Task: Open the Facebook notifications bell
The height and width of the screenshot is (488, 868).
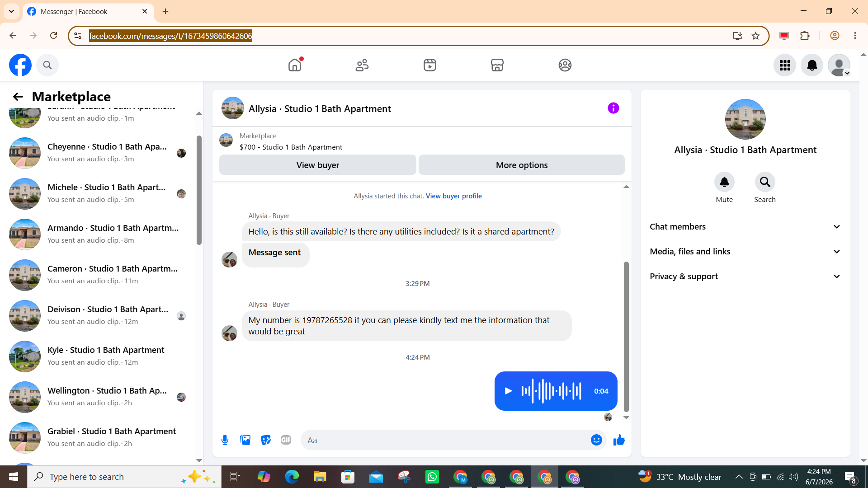Action: (812, 65)
